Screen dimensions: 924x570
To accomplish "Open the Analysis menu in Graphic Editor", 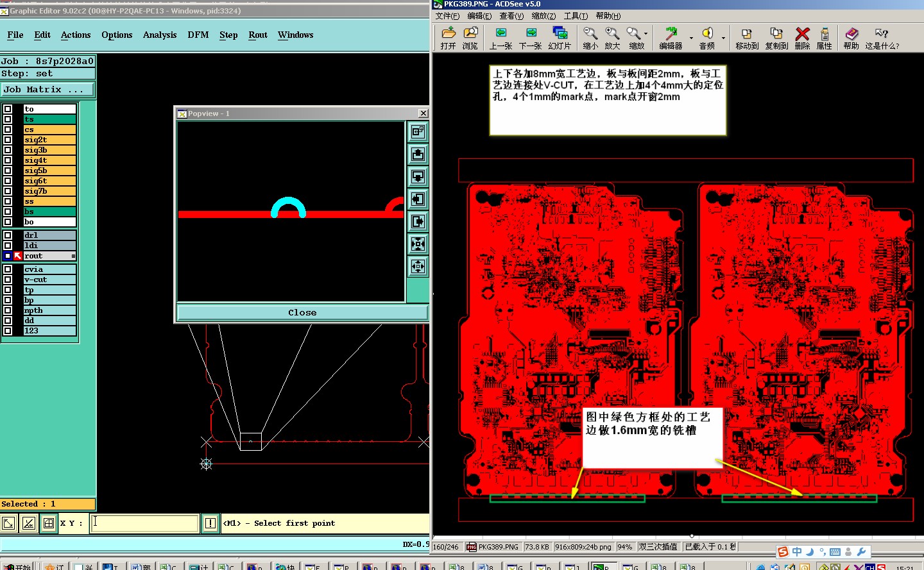I will click(x=160, y=35).
